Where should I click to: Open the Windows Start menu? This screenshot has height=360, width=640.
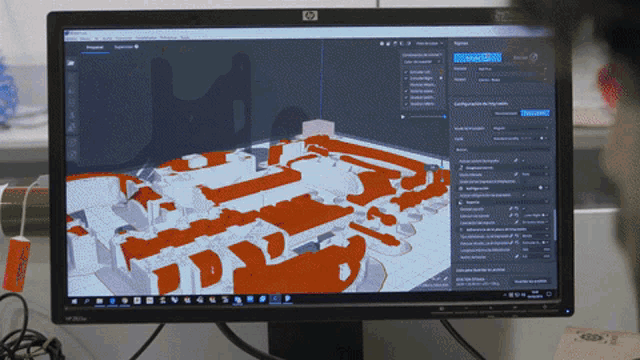[74, 301]
